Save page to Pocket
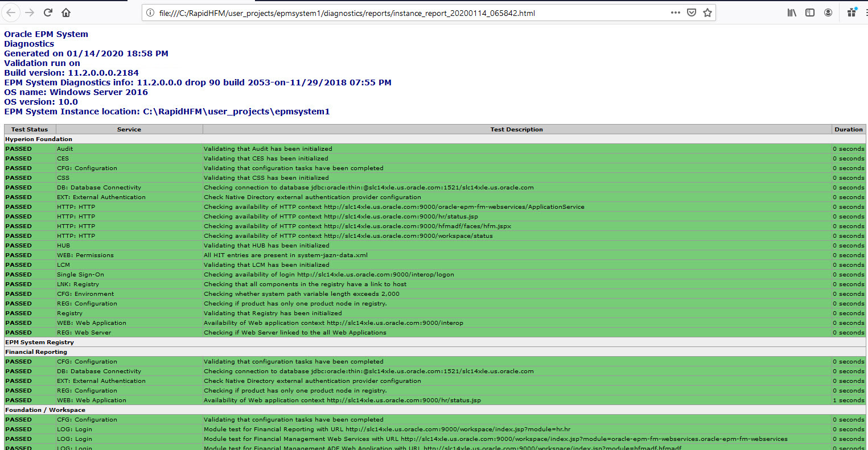868x450 pixels. (x=692, y=13)
